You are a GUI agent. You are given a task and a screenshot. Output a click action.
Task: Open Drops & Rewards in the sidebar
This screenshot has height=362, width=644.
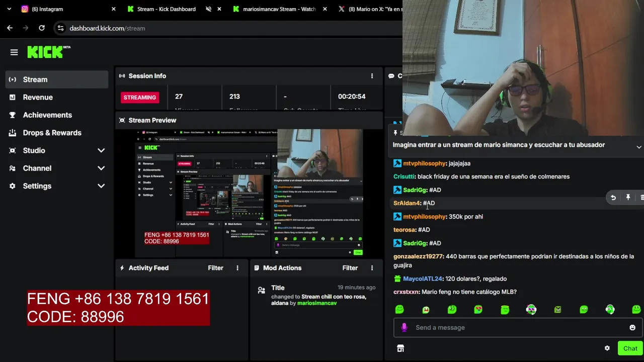pyautogui.click(x=57, y=133)
